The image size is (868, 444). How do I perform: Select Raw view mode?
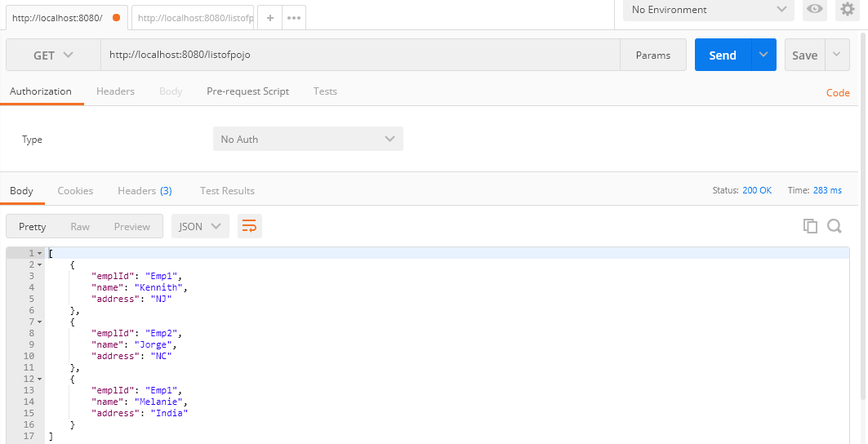point(80,226)
